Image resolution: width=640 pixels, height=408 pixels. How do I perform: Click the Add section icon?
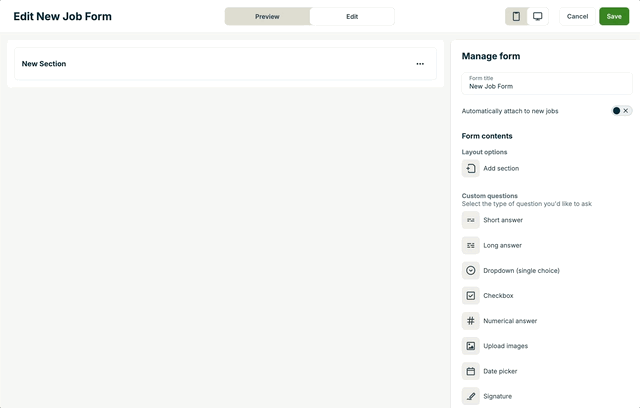pyautogui.click(x=471, y=169)
